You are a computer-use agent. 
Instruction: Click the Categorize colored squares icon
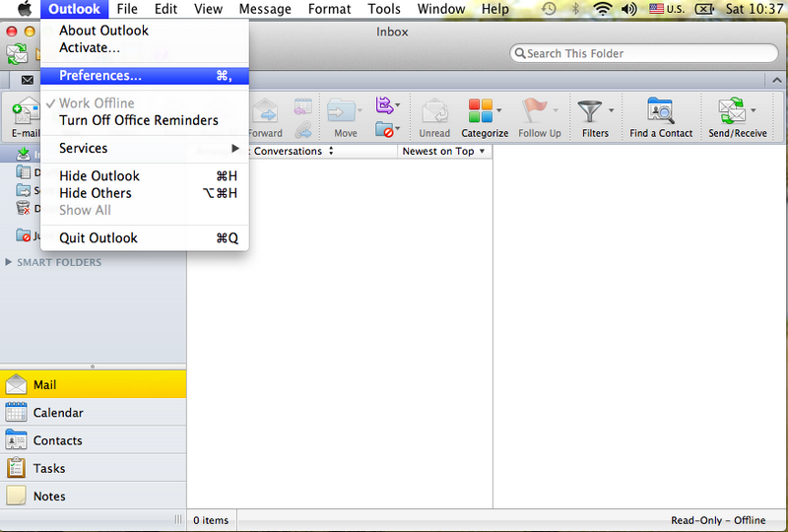[480, 110]
